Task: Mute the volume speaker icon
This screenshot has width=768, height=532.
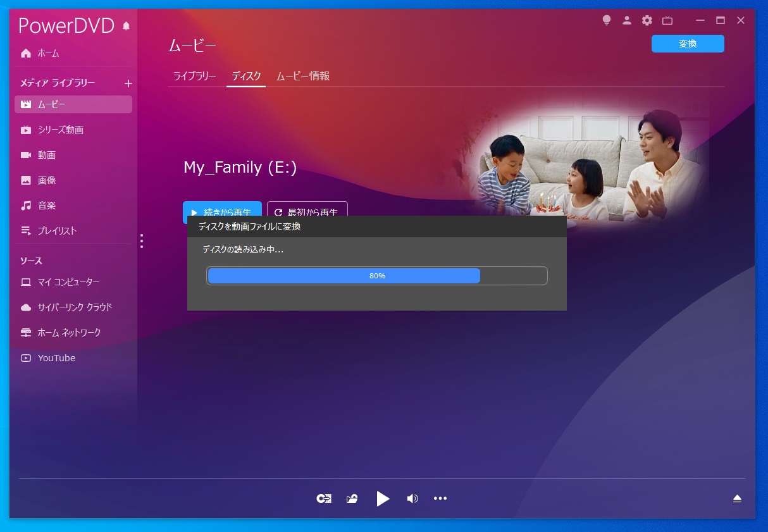Action: coord(412,498)
